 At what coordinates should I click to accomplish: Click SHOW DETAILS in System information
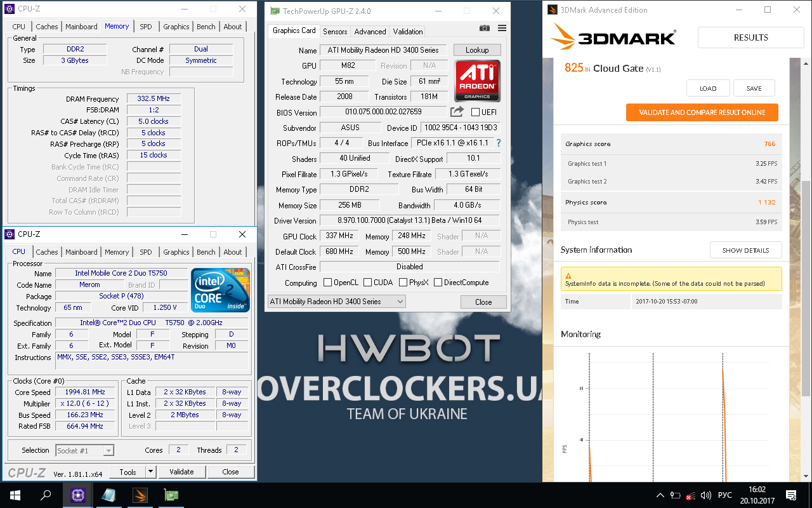tap(746, 250)
